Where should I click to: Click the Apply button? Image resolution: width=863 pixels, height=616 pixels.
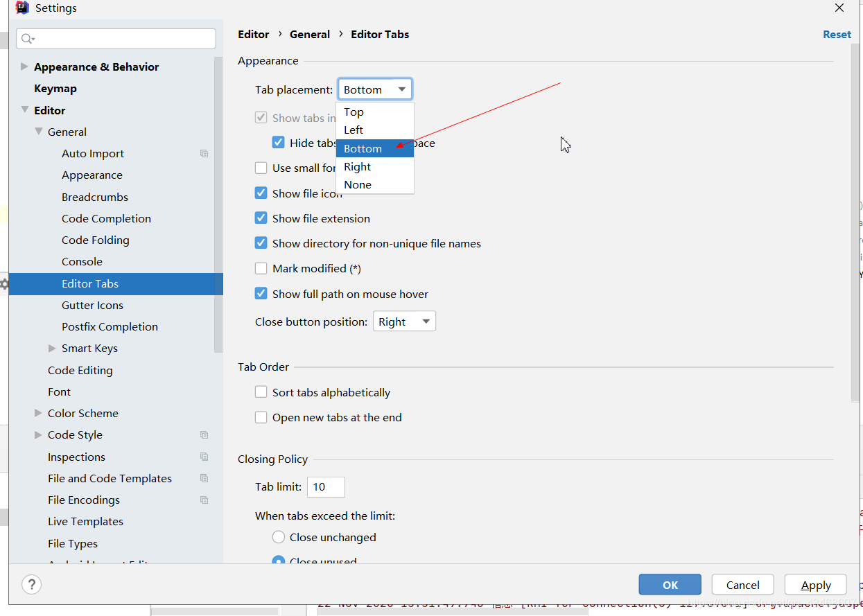[x=816, y=585]
